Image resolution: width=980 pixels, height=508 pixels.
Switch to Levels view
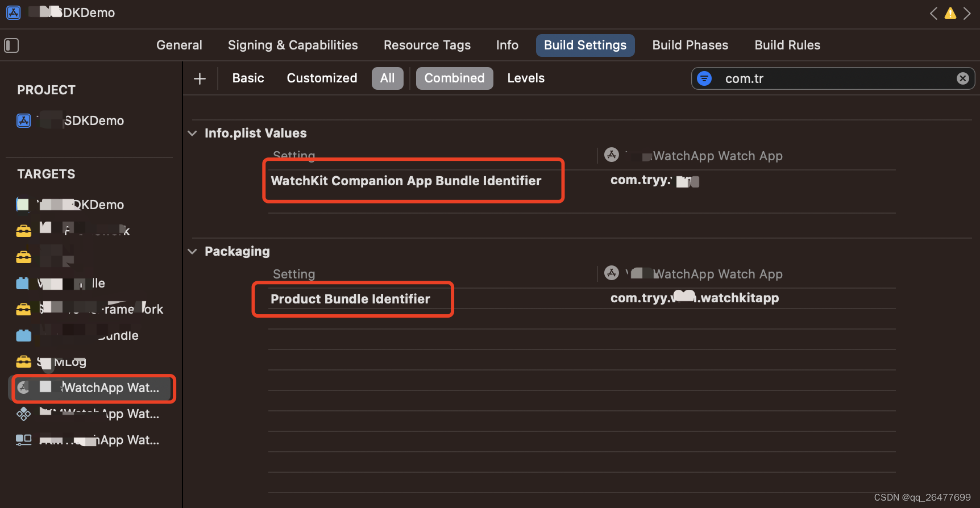click(526, 78)
